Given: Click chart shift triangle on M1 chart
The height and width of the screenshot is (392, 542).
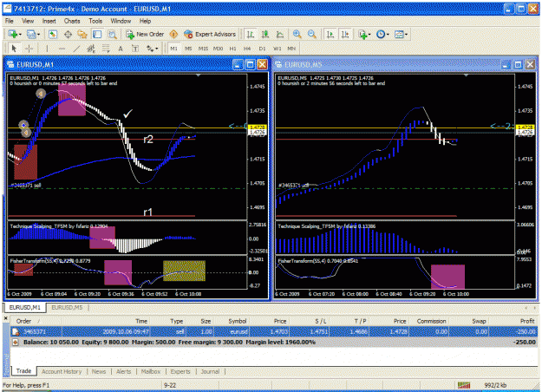Looking at the screenshot, I should point(199,75).
